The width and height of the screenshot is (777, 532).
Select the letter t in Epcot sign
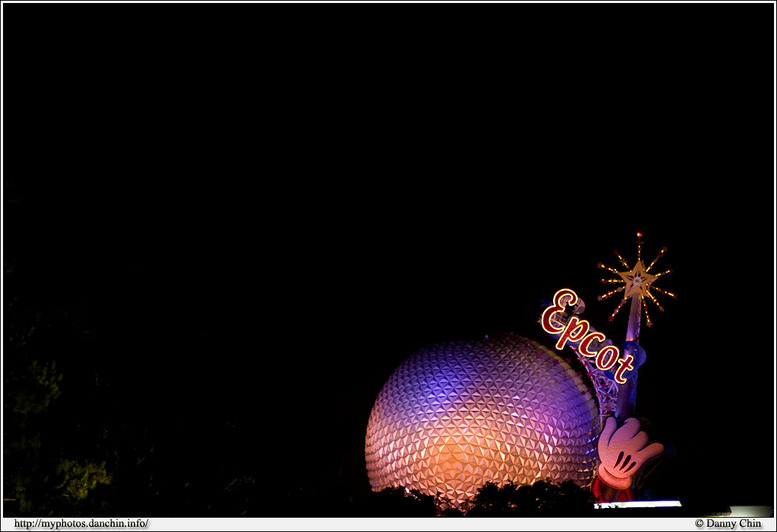[623, 367]
